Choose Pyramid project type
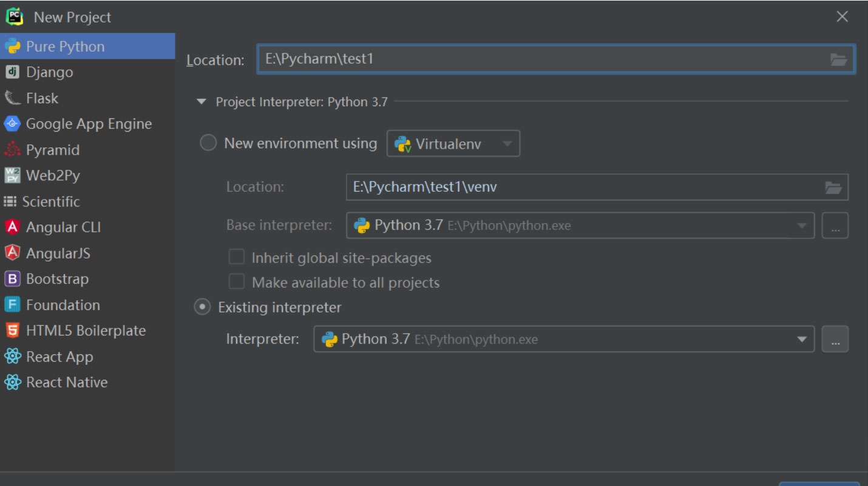This screenshot has height=486, width=868. 87,150
